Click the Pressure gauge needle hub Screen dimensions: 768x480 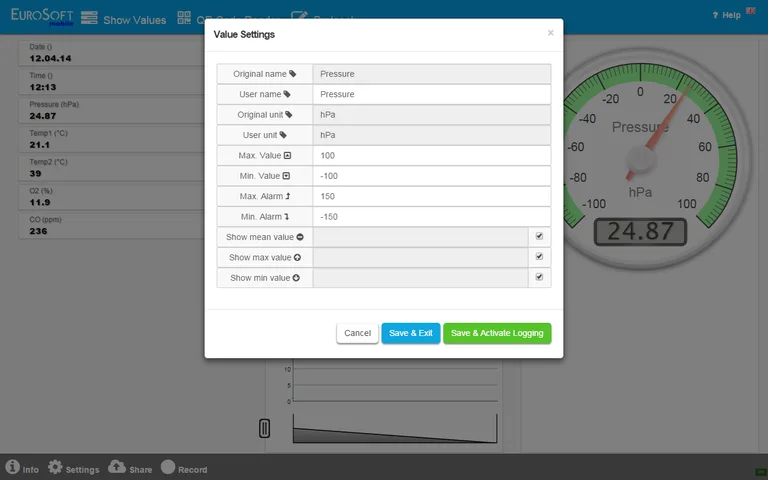[x=640, y=159]
